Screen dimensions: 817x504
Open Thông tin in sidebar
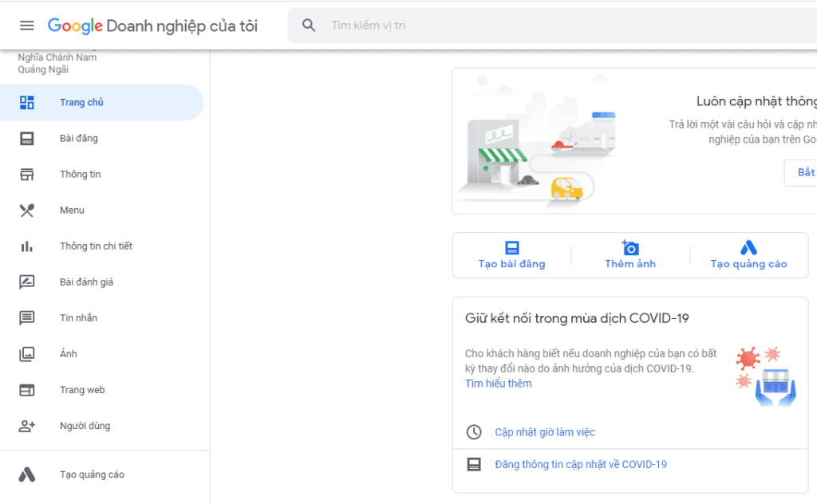coord(101,175)
